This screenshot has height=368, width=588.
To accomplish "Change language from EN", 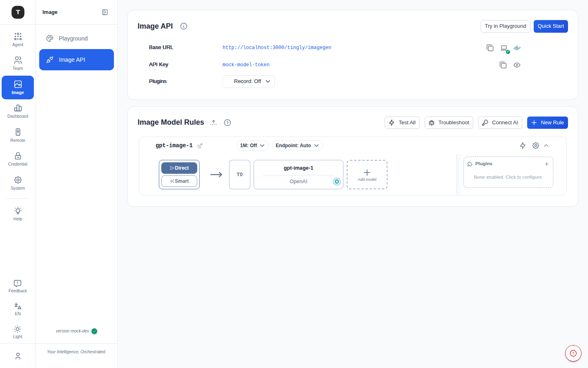I will click(18, 309).
